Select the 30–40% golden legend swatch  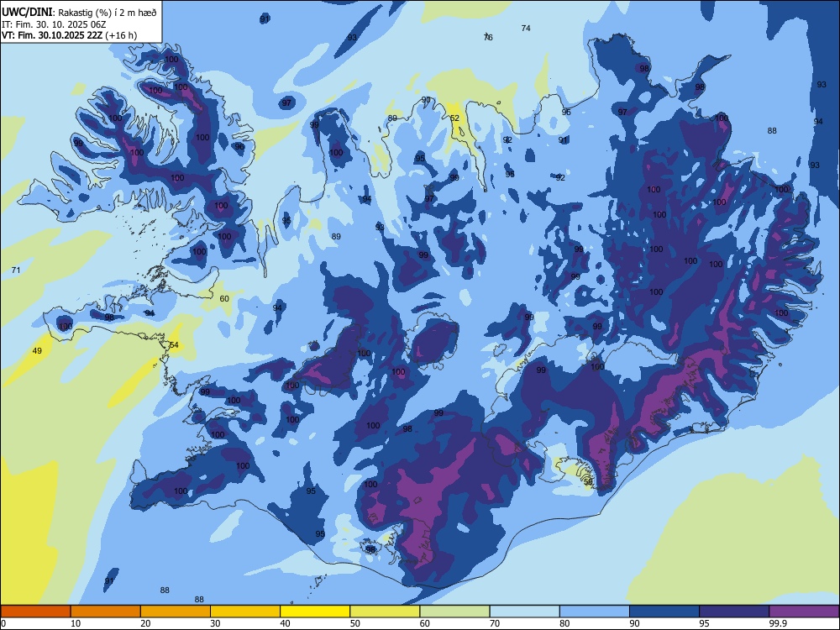coord(245,612)
